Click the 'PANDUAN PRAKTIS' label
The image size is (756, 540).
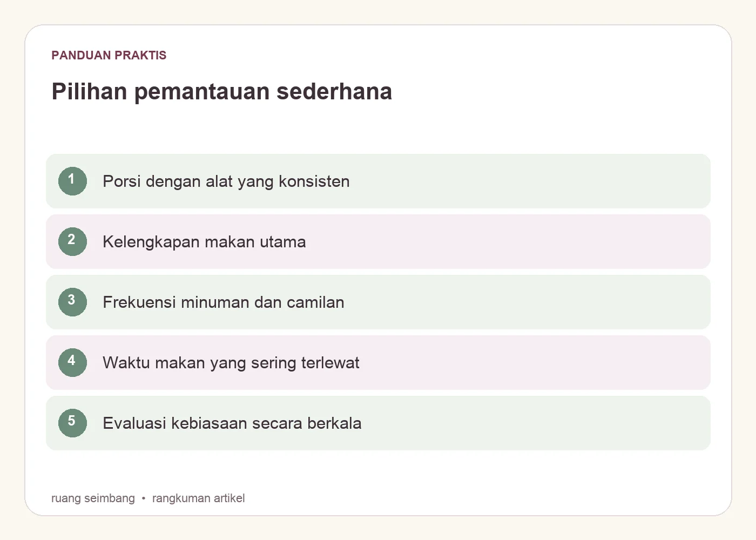[x=109, y=55]
